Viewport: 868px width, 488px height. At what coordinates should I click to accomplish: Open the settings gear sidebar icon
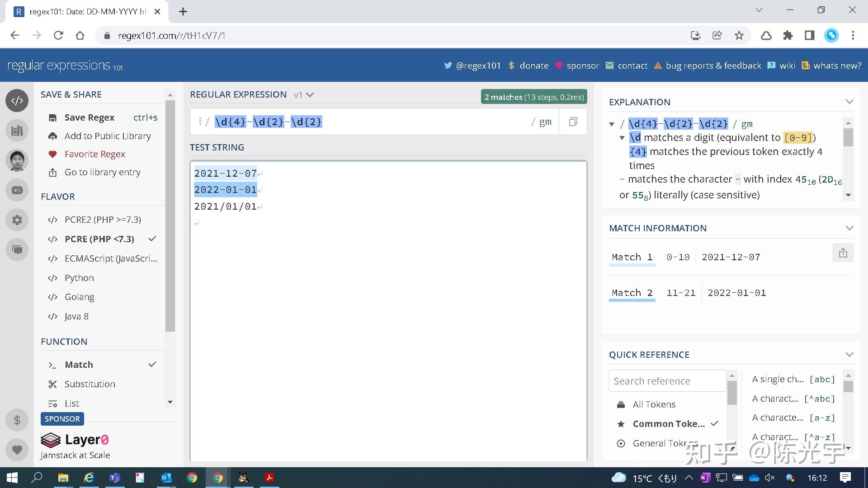click(17, 220)
